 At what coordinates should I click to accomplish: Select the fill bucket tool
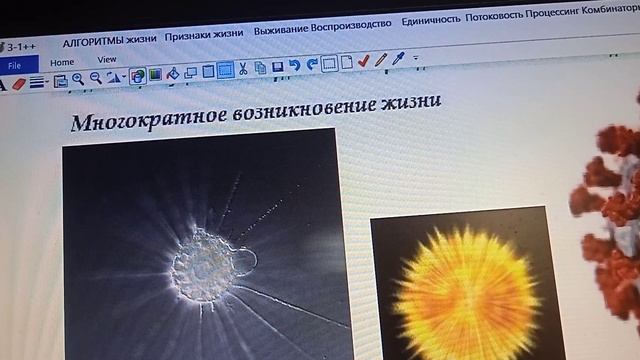[173, 73]
